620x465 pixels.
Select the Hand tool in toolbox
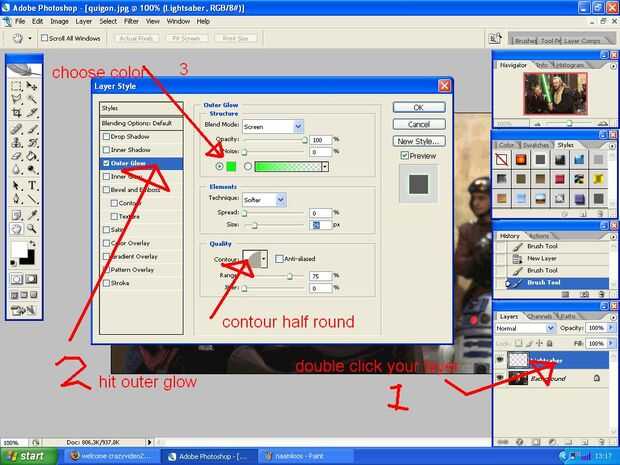tap(16, 229)
